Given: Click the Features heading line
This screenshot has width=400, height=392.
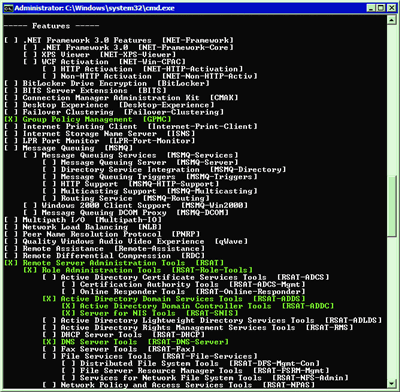Looking at the screenshot, I should [x=52, y=26].
